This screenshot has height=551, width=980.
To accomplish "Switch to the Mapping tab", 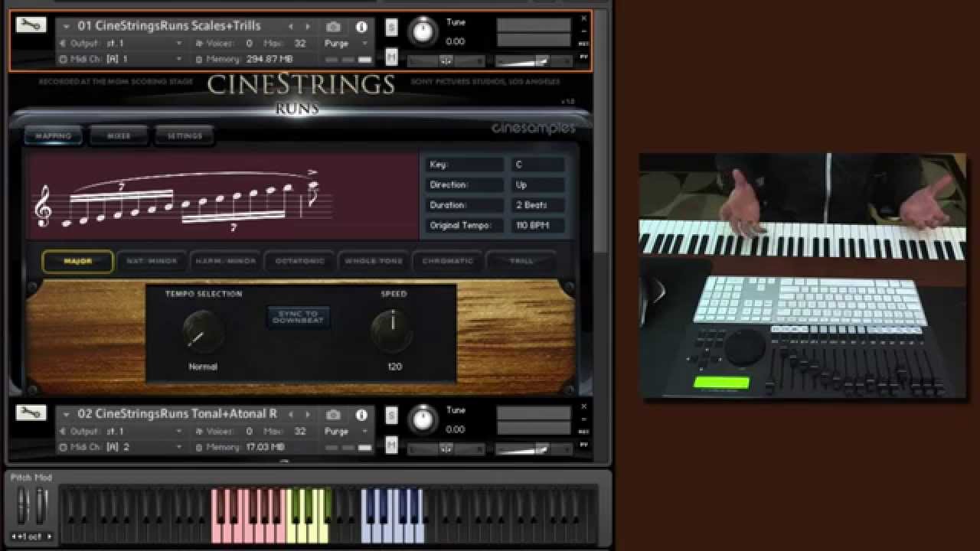I will 54,136.
